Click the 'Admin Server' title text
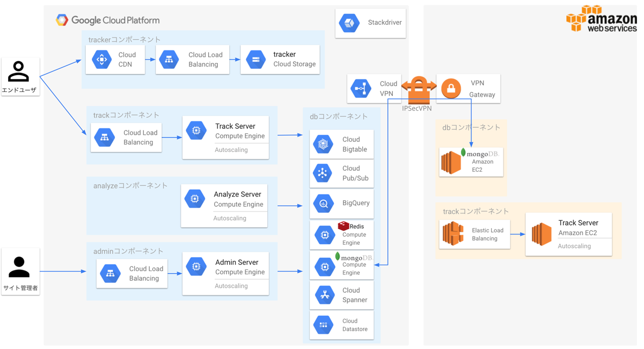Screen dimensions: 644x349 click(237, 263)
